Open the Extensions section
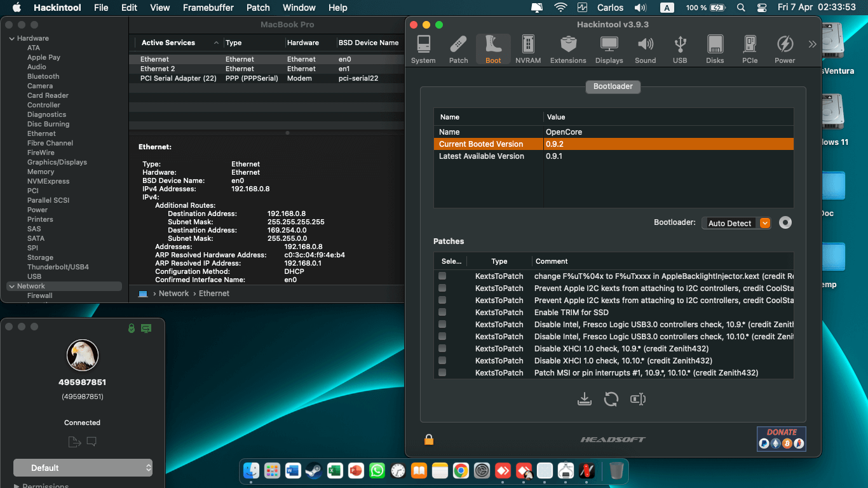Viewport: 868px width, 488px height. click(568, 50)
